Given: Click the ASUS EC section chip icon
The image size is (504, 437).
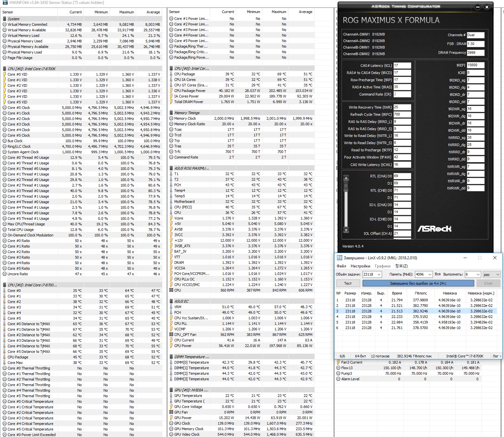Looking at the screenshot, I should pos(171,301).
